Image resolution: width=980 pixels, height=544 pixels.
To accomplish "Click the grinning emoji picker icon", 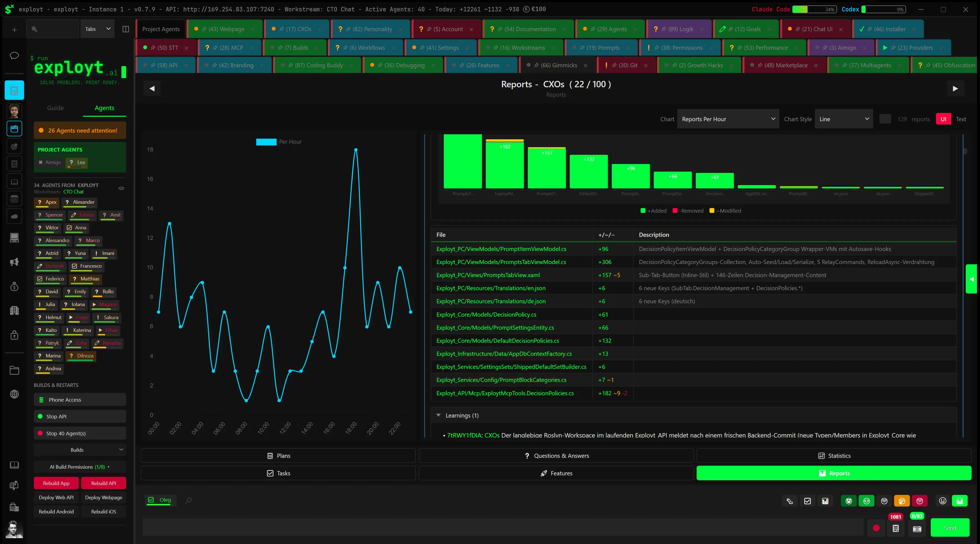I will [x=943, y=501].
